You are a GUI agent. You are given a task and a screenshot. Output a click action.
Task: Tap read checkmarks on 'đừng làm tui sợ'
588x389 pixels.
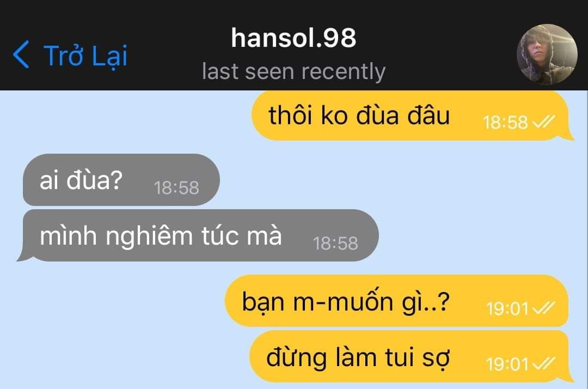544,363
